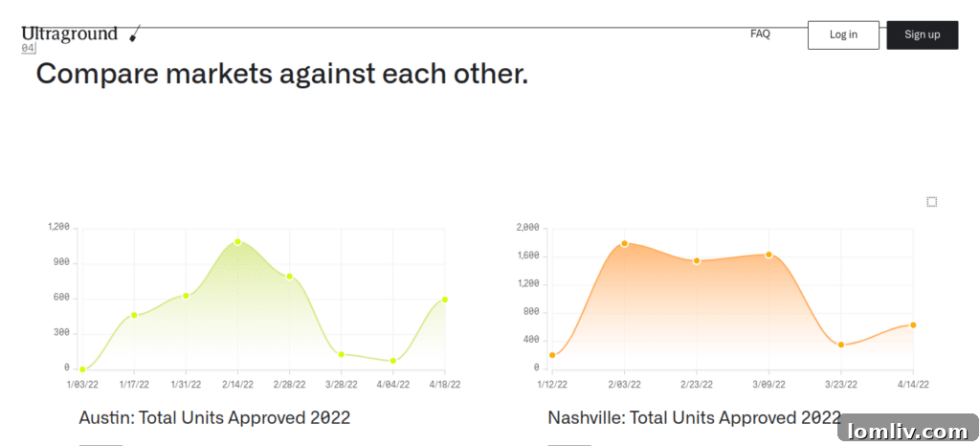Screen dimensions: 980x446
Task: Select Austin's 2/14/22 peak data point
Action: (237, 242)
